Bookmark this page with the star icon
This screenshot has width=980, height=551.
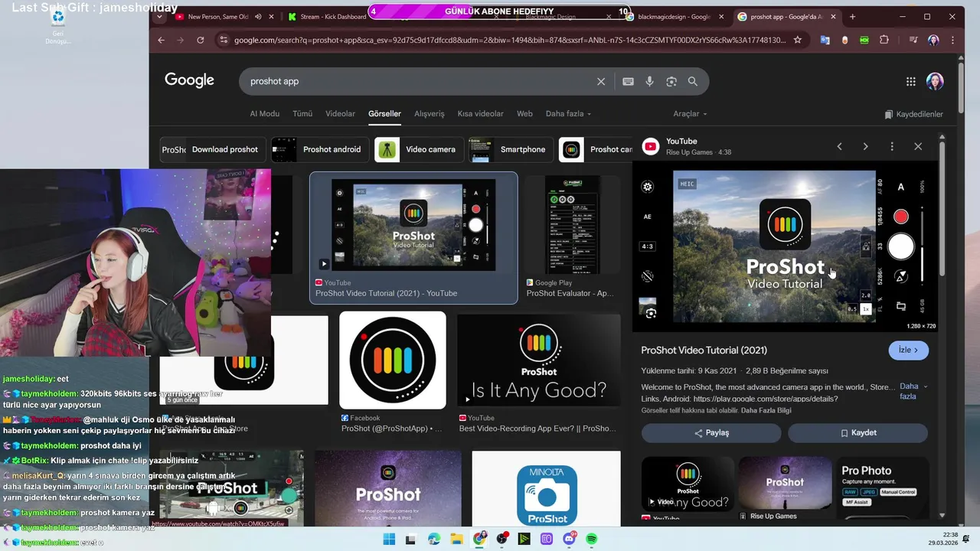click(797, 40)
